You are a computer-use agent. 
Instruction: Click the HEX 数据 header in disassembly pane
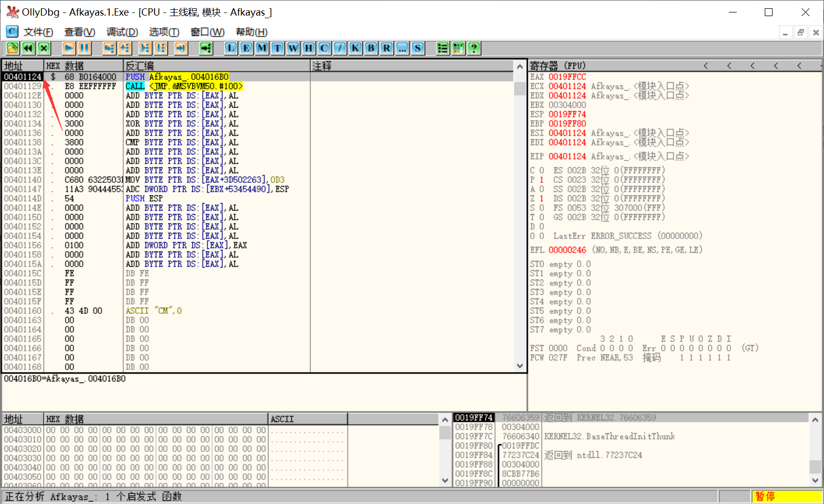click(x=84, y=66)
